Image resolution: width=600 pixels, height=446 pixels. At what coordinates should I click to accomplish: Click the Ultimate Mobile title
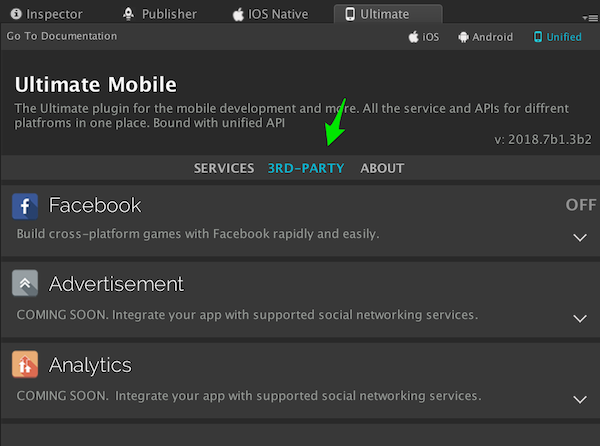pos(96,85)
